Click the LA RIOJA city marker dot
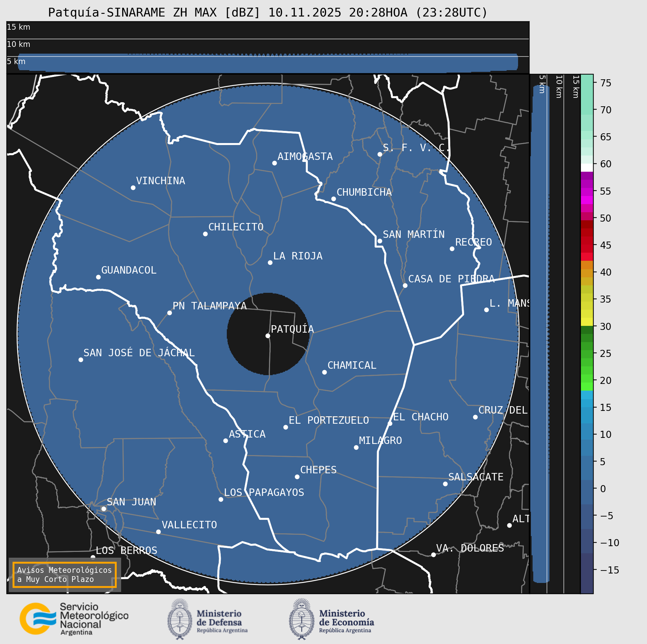This screenshot has width=647, height=644. coord(270,262)
